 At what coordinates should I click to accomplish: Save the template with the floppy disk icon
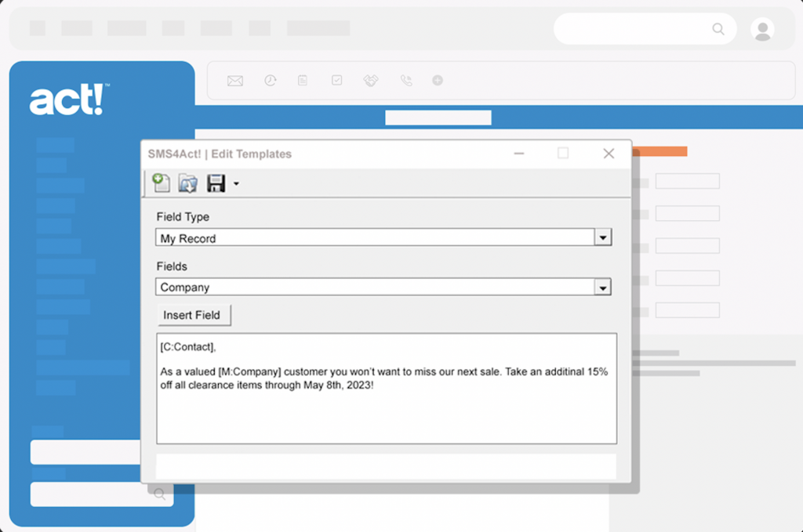point(216,183)
